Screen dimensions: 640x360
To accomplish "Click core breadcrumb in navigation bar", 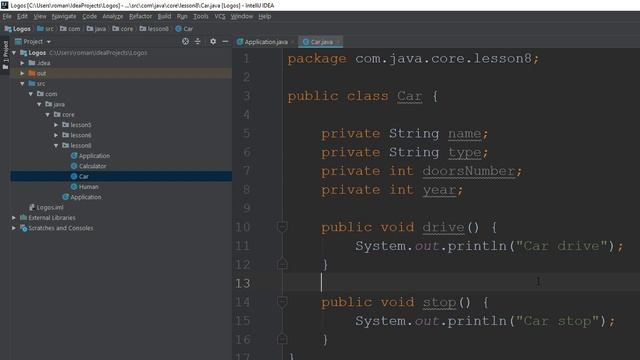I will coord(123,29).
